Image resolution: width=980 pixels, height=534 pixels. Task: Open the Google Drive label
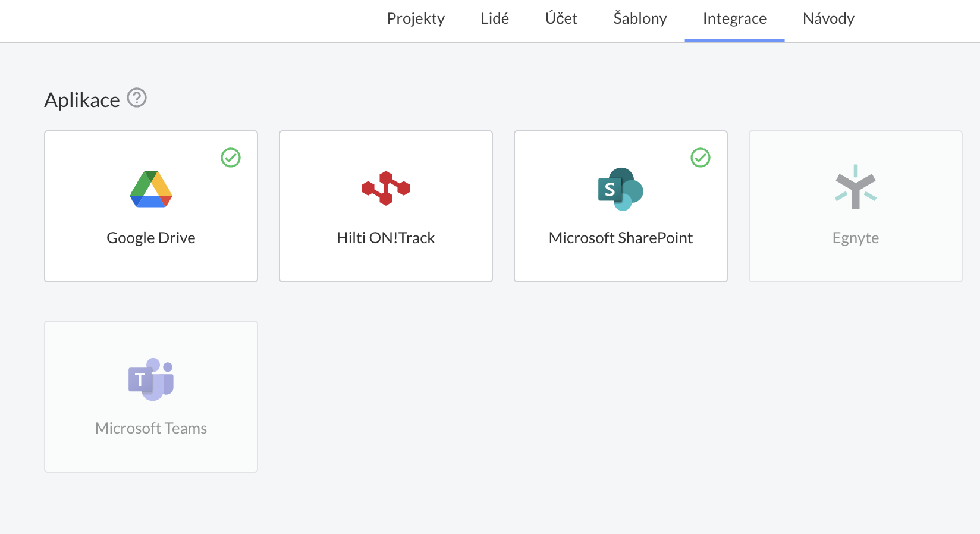pos(151,238)
